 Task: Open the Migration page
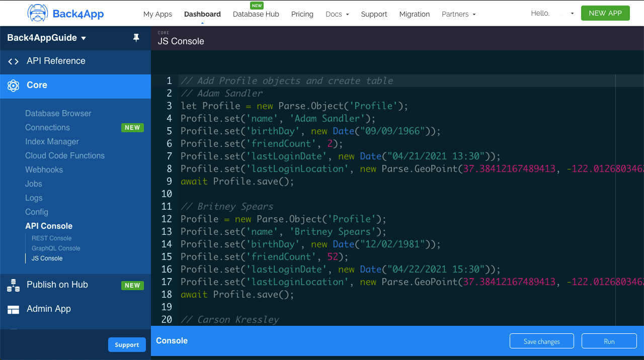415,14
